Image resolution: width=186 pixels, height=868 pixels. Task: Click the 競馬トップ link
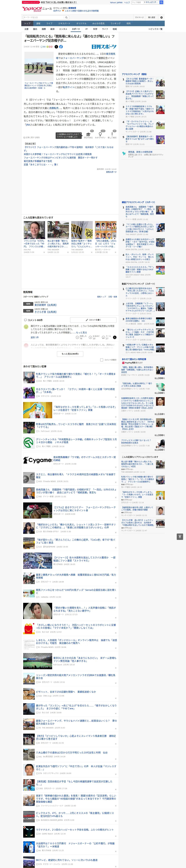[x=101, y=297]
